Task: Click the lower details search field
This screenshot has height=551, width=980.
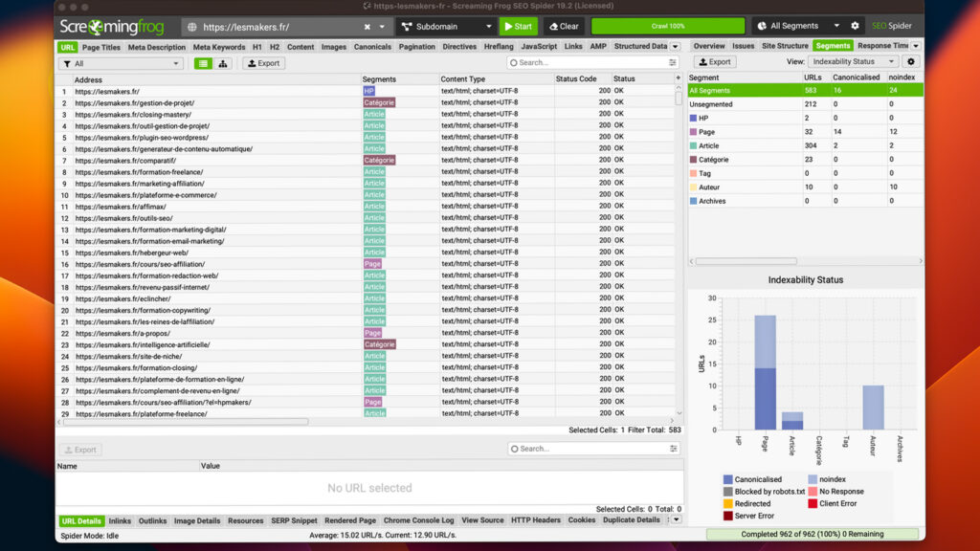Action: pyautogui.click(x=589, y=449)
